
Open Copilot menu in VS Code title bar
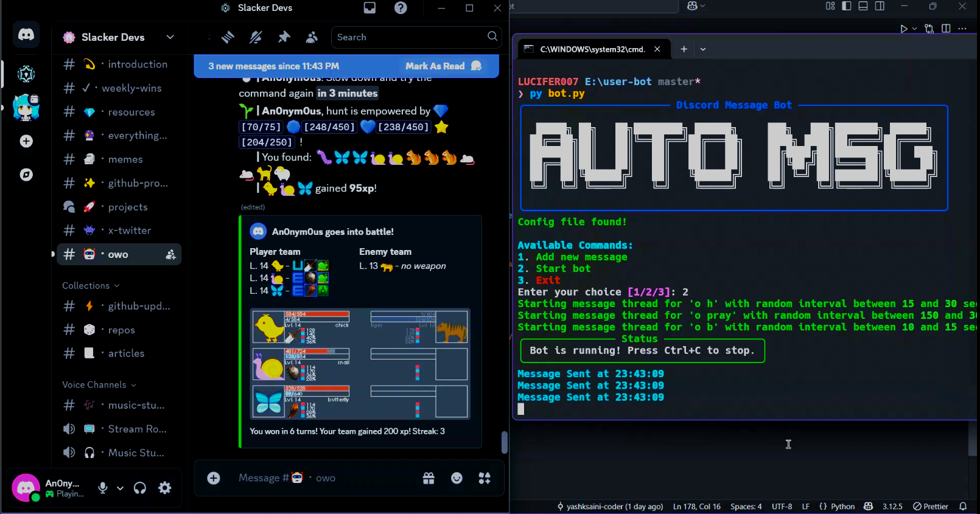click(696, 6)
